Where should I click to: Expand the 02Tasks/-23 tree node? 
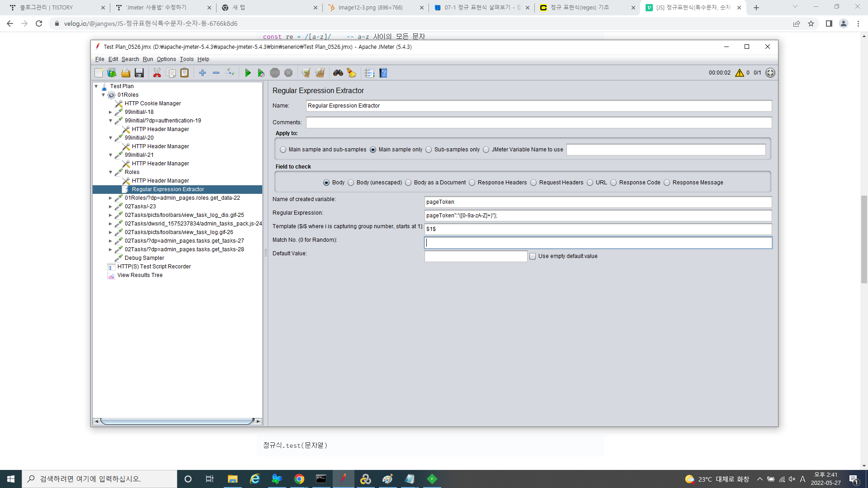110,206
